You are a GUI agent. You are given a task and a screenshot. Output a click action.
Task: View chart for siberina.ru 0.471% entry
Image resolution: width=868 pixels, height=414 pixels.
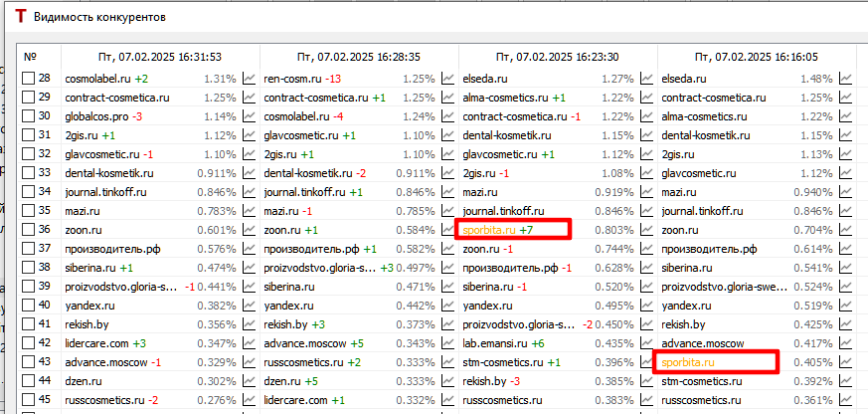447,287
